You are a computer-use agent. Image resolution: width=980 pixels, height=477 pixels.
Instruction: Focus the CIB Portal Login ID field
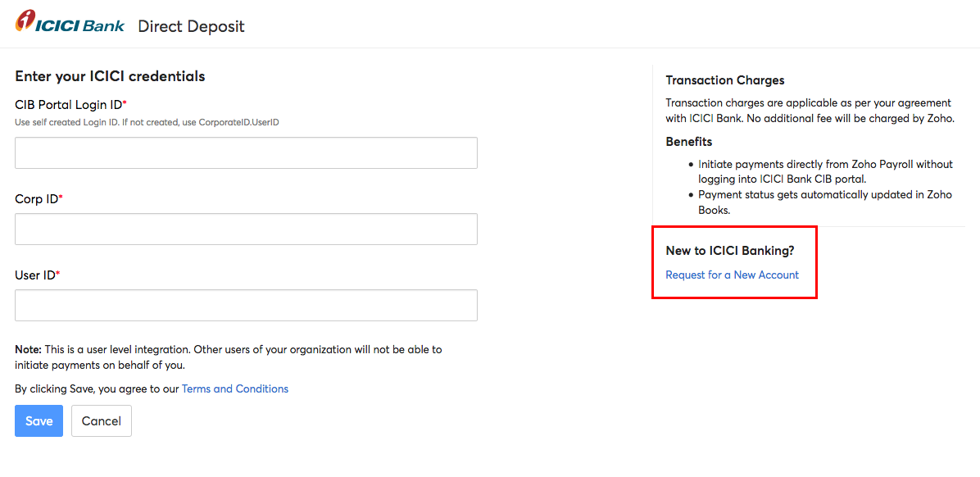[x=247, y=153]
